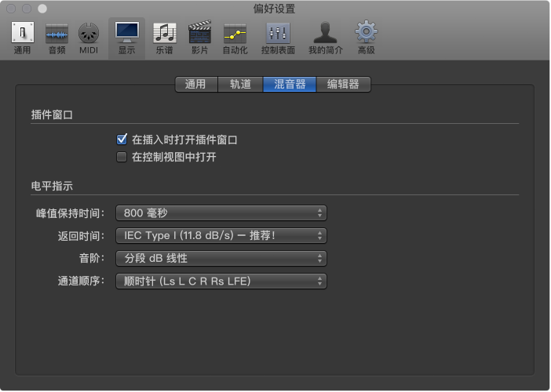Image resolution: width=551 pixels, height=392 pixels.
Task: Open the 音阶 分段 dB 线性 dropdown
Action: click(221, 258)
